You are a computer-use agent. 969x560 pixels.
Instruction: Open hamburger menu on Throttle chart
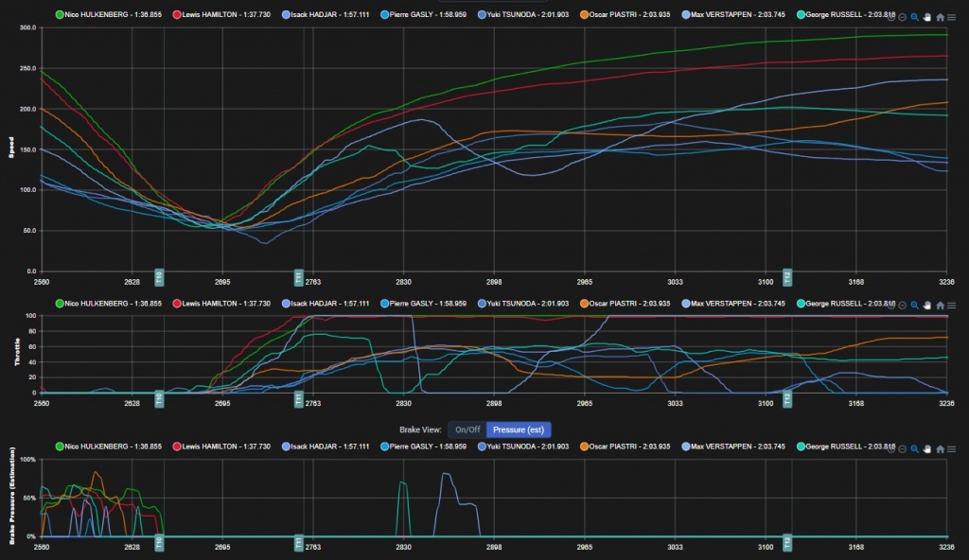tap(951, 305)
